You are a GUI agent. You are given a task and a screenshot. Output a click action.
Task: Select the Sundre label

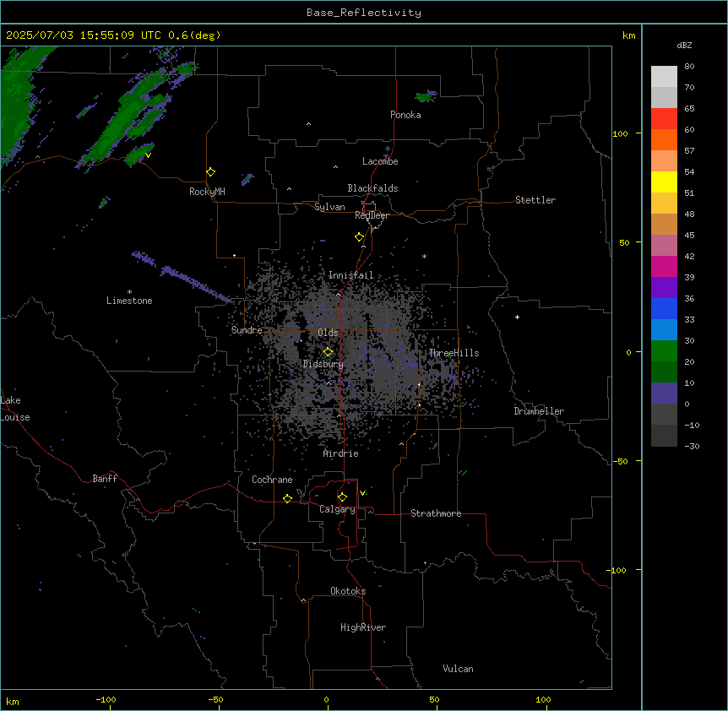point(247,330)
